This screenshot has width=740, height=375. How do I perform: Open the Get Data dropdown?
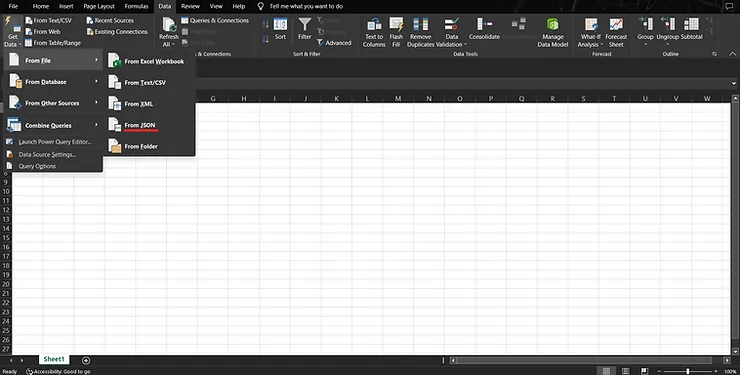coord(12,32)
